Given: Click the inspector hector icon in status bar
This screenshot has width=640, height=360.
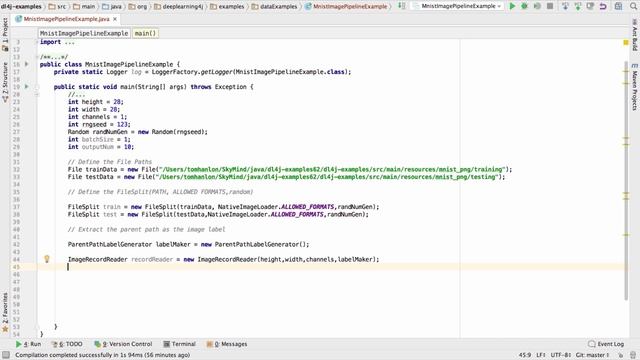Looking at the screenshot, I should point(633,355).
